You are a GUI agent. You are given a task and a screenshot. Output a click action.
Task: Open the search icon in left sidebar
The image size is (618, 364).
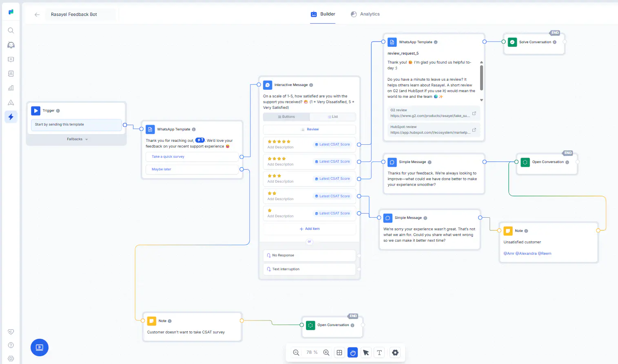tap(11, 31)
